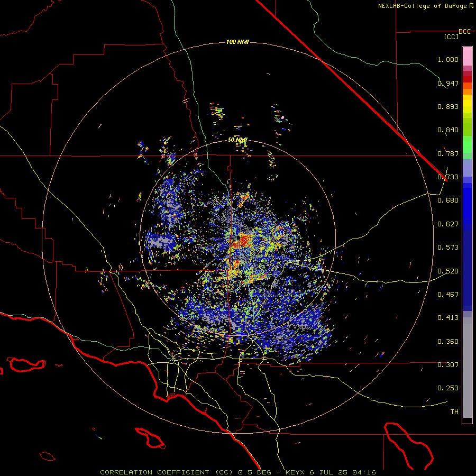Click the 0.840 scale value
The height and width of the screenshot is (476, 476).
[448, 130]
